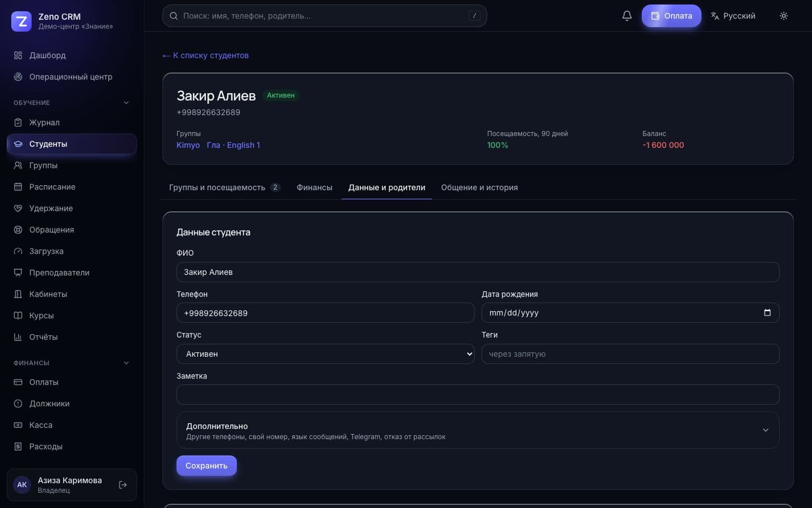Click the Оплаты card icon
Image resolution: width=812 pixels, height=508 pixels.
pyautogui.click(x=18, y=382)
